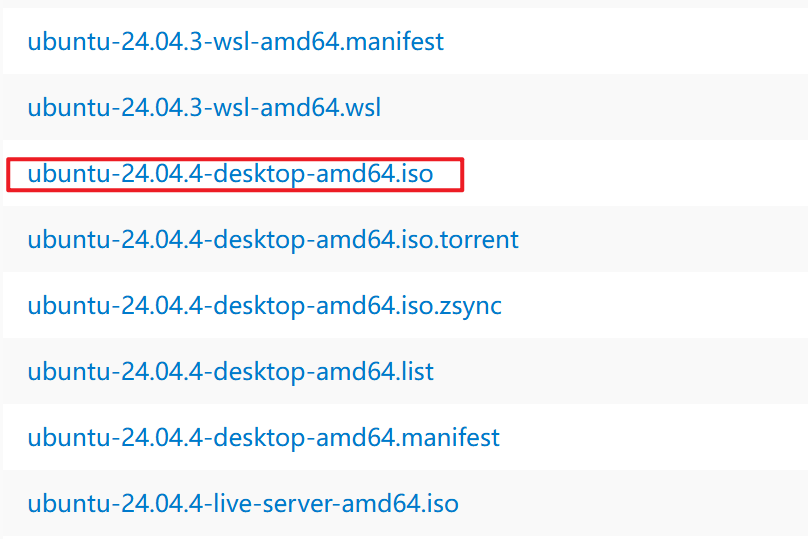Viewport: 808px width, 539px height.
Task: Click ubuntu-24.04.4-desktop-amd64.iso download link
Action: coord(230,174)
